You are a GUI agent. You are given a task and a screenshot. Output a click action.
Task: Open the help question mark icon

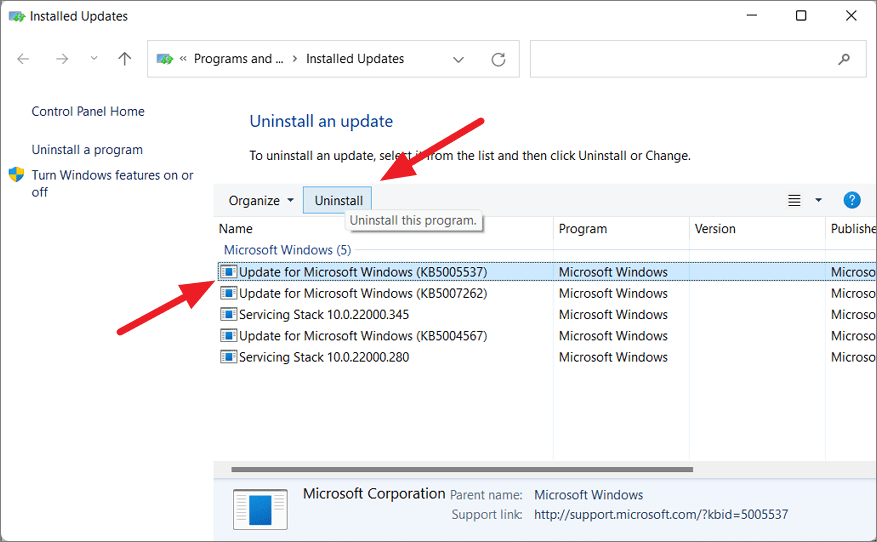[851, 200]
